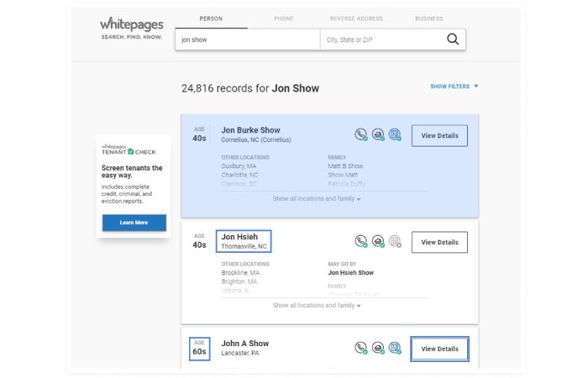The height and width of the screenshot is (378, 588).
Task: Click phone icon for John A Show
Action: tap(360, 348)
